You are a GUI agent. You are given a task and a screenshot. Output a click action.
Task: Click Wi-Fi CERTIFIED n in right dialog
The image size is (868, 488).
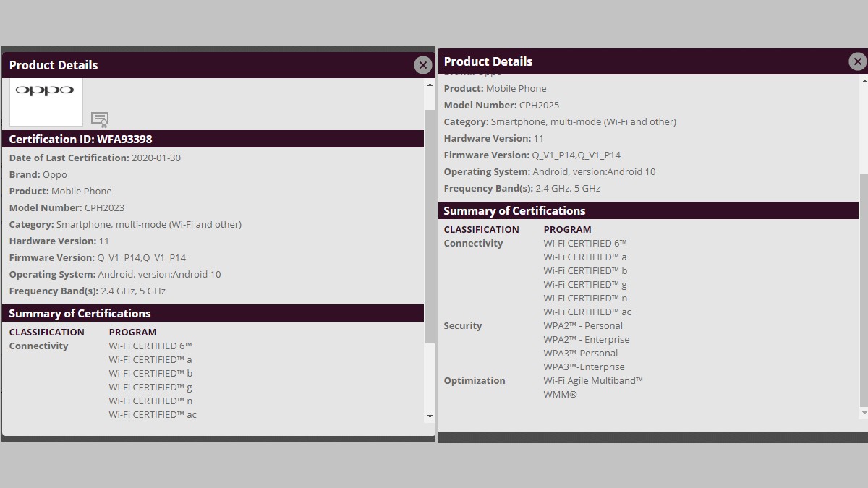click(x=586, y=298)
